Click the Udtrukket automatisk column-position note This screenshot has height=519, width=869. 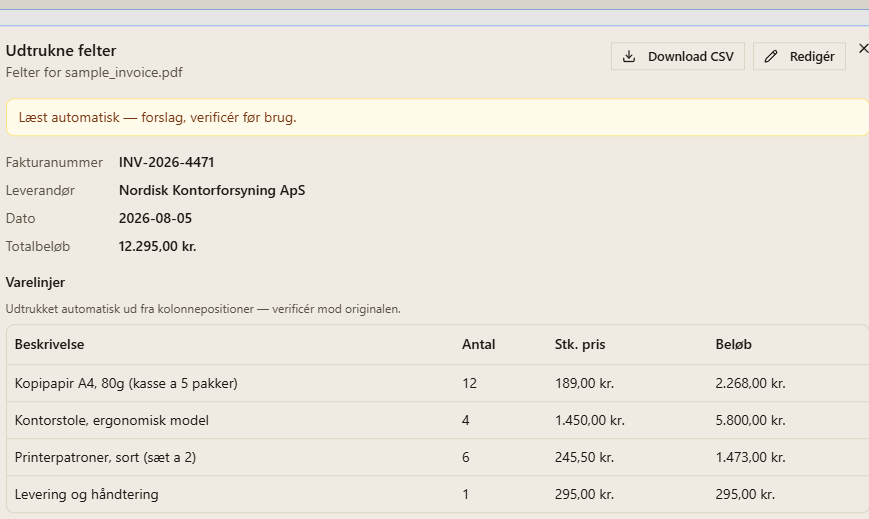(203, 309)
